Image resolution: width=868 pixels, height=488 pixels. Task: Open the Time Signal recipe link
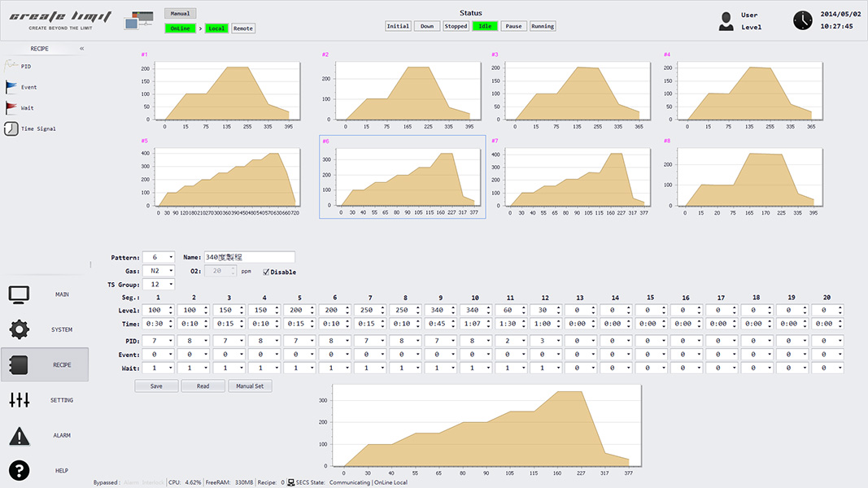coord(38,129)
